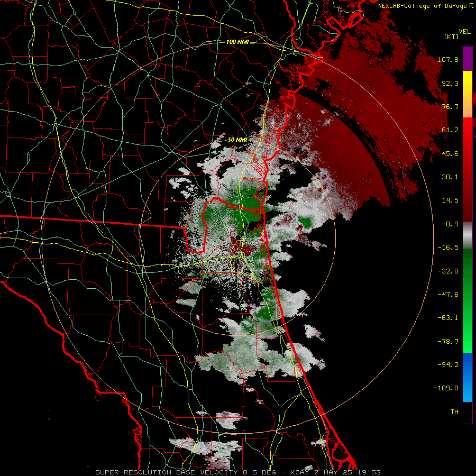This screenshot has height=476, width=476.
Task: Click the -63.1 value on velocity scale
Action: click(448, 318)
